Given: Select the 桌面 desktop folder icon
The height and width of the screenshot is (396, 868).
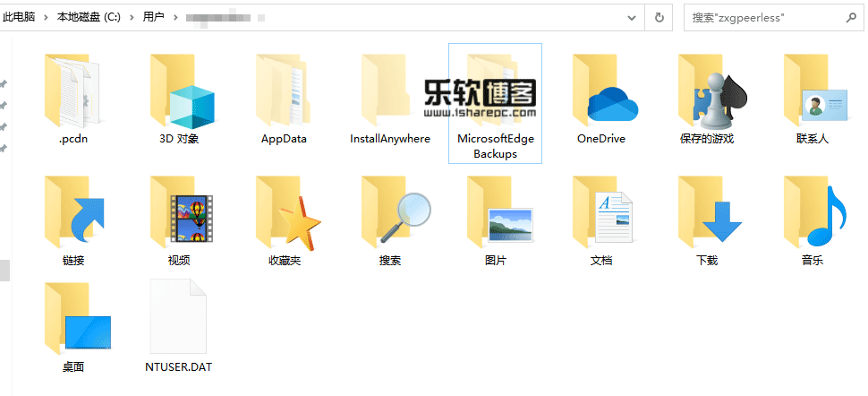Looking at the screenshot, I should (76, 319).
